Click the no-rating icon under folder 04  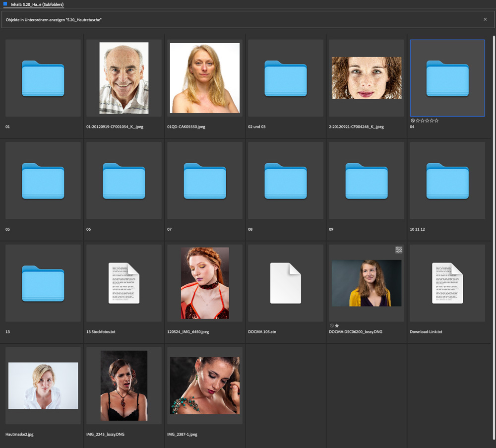click(413, 121)
